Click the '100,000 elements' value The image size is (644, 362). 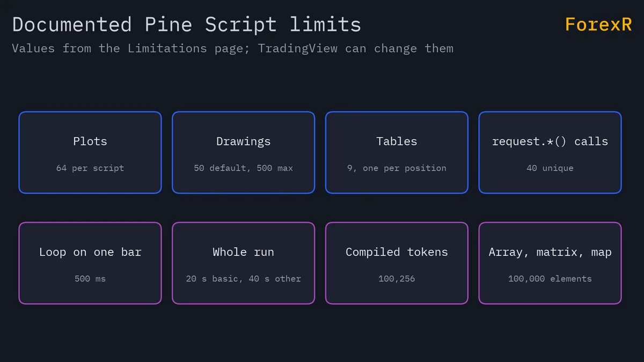click(x=550, y=278)
